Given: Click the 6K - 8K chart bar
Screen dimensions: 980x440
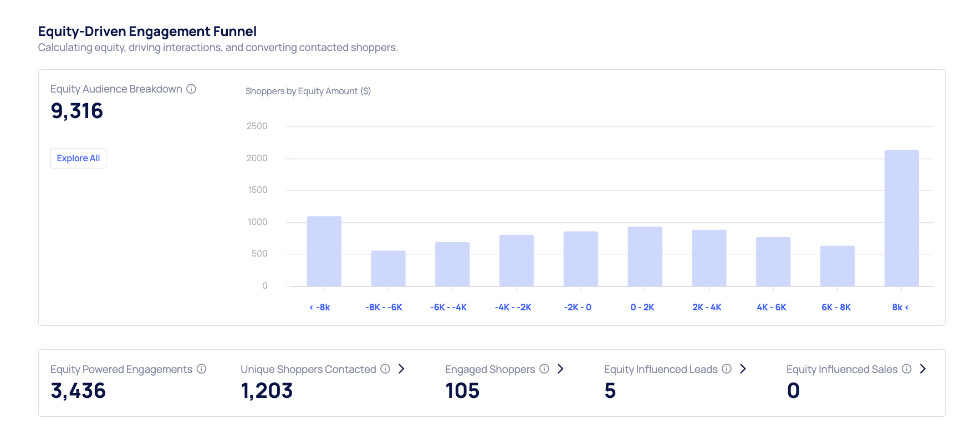Looking at the screenshot, I should 837,266.
